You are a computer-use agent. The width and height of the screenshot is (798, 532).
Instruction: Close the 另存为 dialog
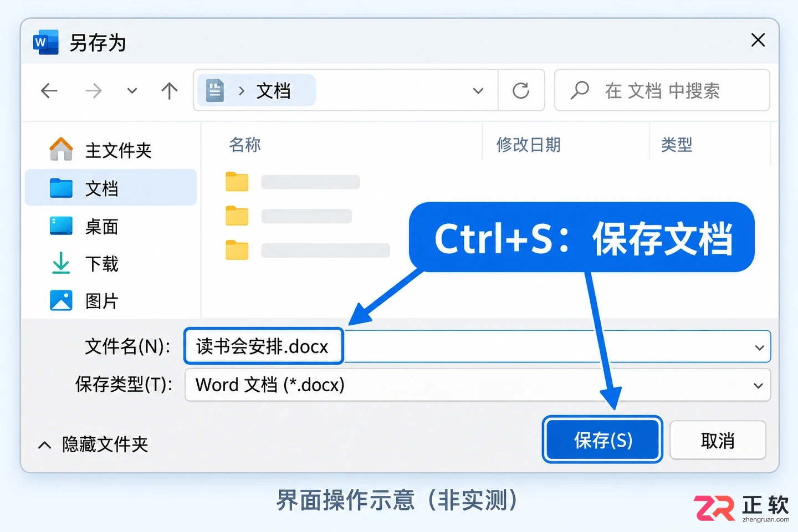[x=758, y=40]
